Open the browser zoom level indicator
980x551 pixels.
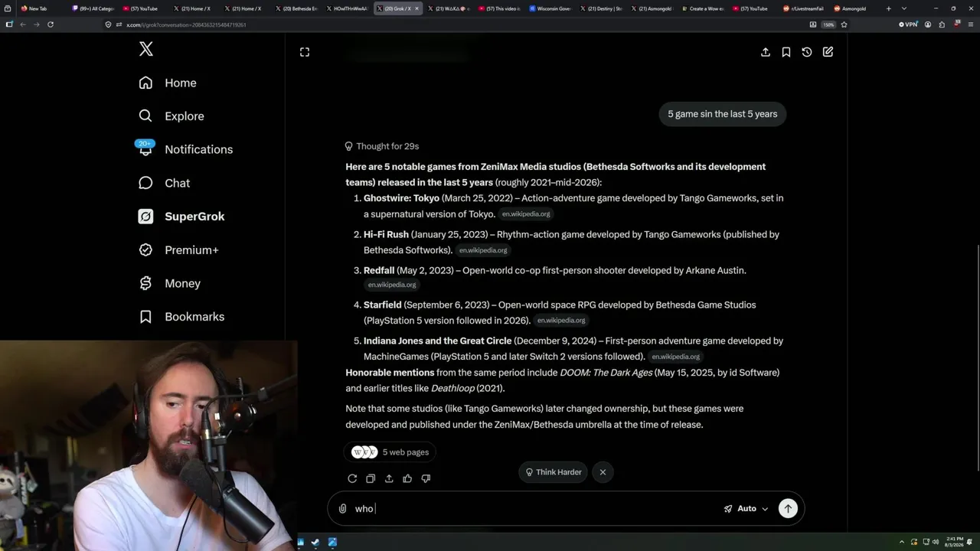pos(828,24)
